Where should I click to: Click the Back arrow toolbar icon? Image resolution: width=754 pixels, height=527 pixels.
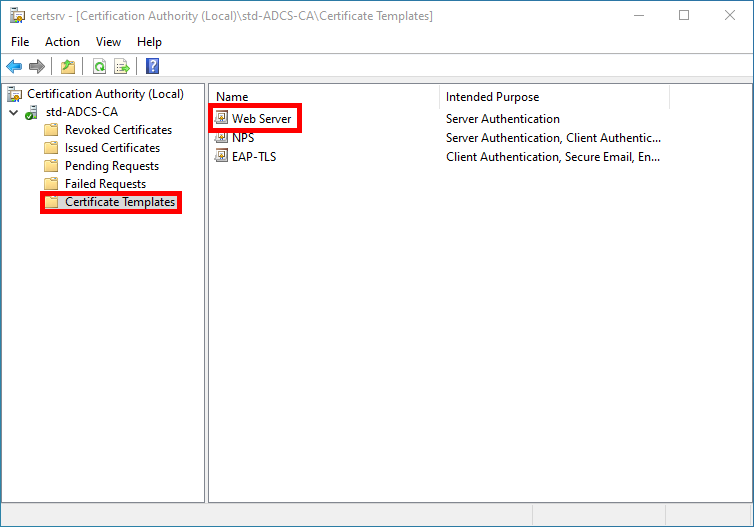tap(14, 66)
